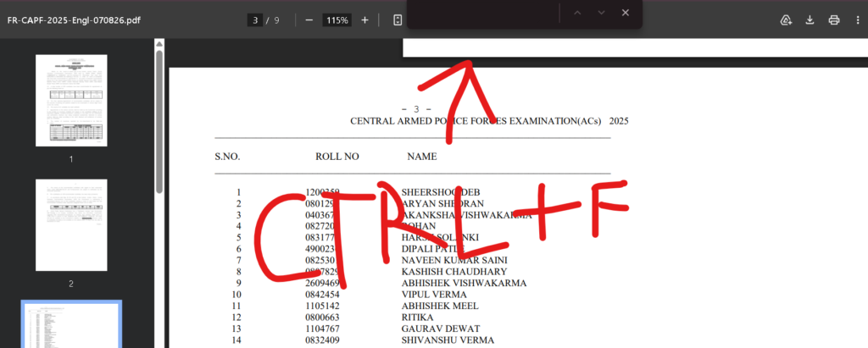Click the name 'GAURAV DEWAT'
868x348 pixels.
click(441, 329)
